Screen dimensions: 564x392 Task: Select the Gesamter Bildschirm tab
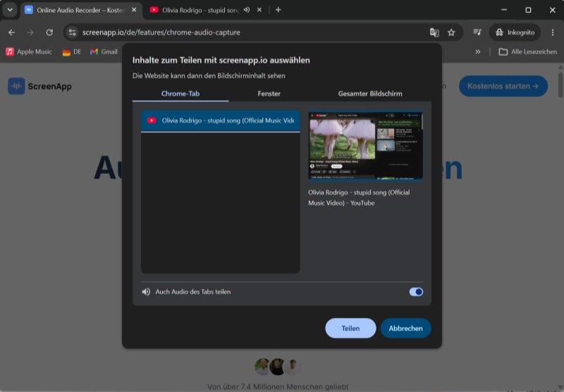(x=370, y=94)
